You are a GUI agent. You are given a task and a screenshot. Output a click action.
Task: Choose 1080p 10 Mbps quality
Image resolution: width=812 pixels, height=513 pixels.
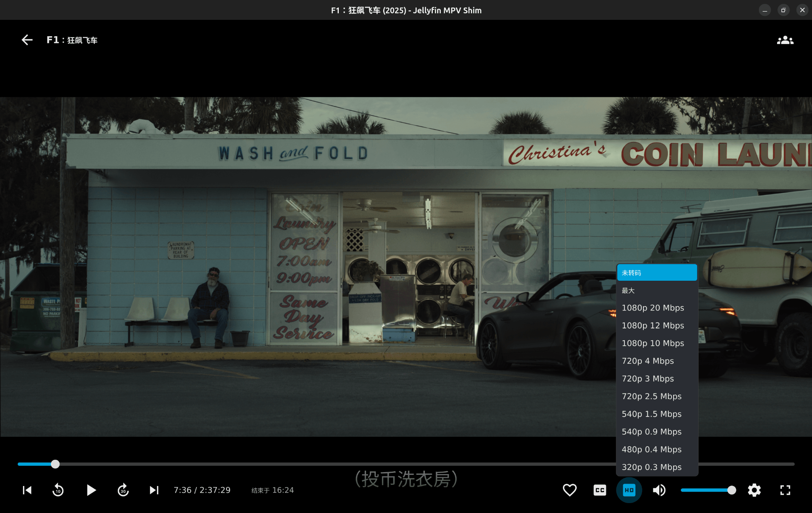coord(657,343)
